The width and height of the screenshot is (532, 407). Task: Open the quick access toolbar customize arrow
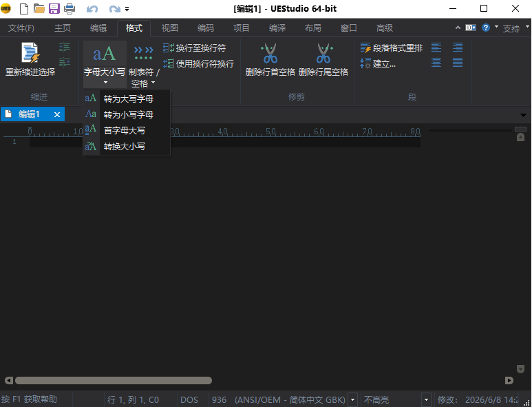(127, 9)
